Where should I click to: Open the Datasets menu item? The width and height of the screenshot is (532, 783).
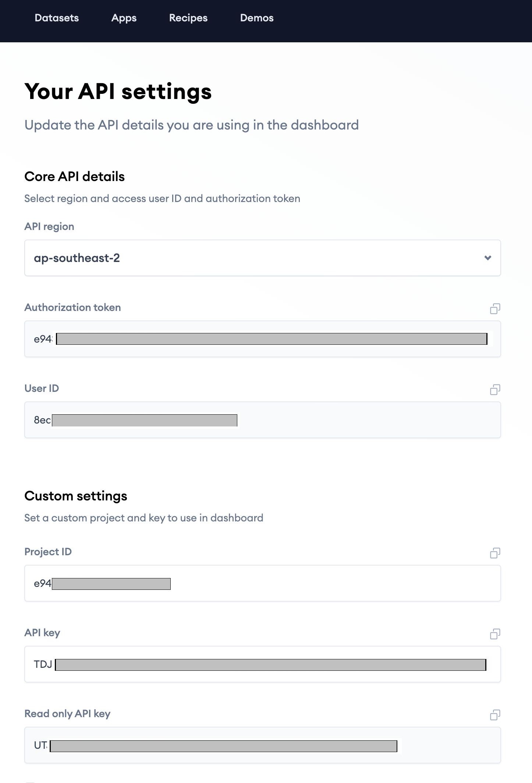pos(57,18)
